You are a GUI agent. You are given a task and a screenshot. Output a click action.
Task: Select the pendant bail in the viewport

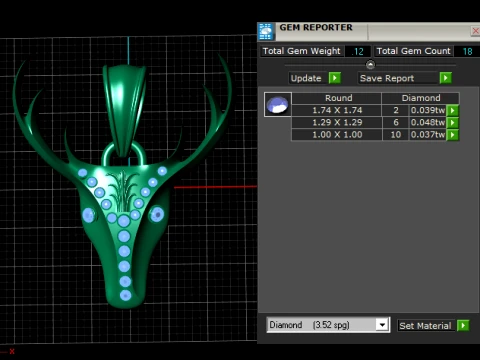(x=125, y=110)
